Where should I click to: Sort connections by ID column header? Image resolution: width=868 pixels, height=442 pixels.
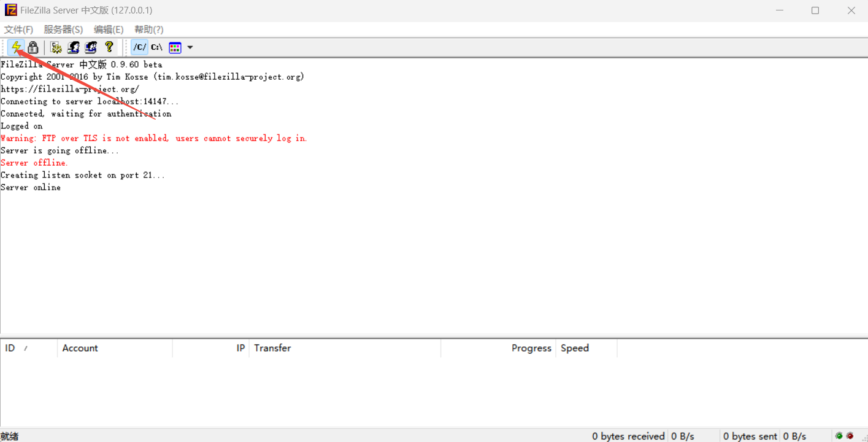pos(28,348)
